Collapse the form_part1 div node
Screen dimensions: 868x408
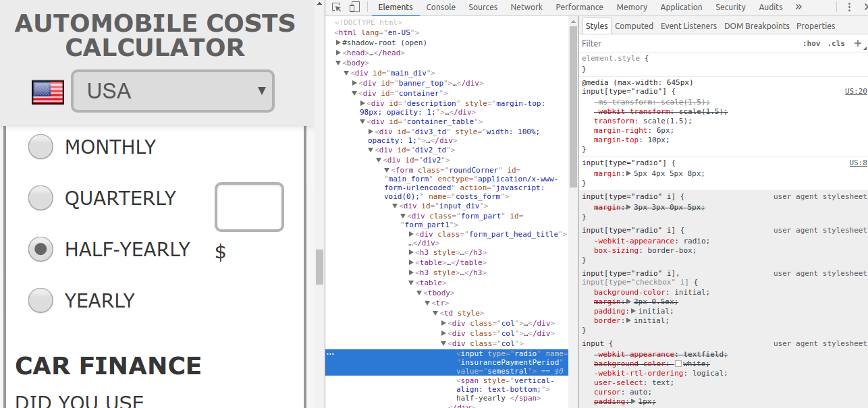coord(403,216)
